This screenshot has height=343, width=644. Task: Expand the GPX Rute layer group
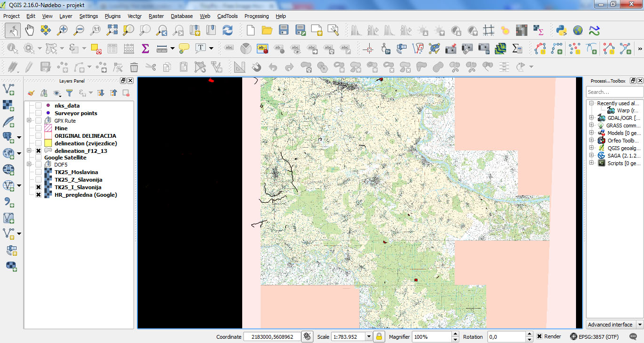(x=29, y=121)
